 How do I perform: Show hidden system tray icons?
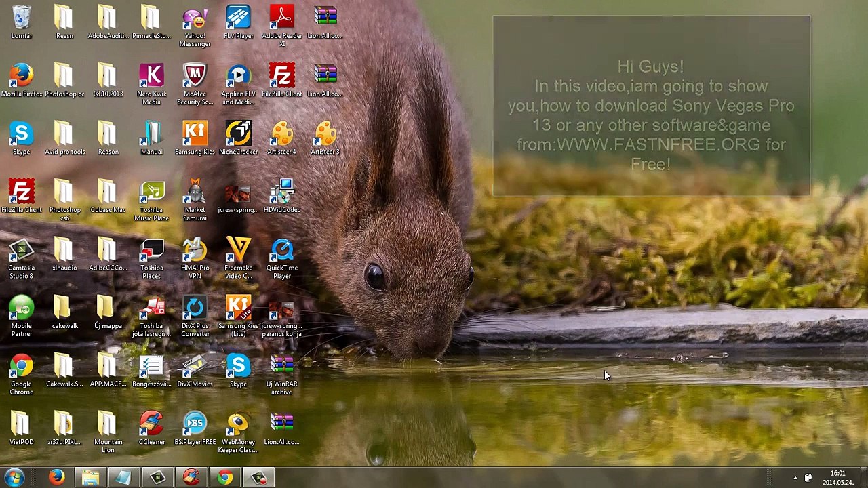(795, 478)
